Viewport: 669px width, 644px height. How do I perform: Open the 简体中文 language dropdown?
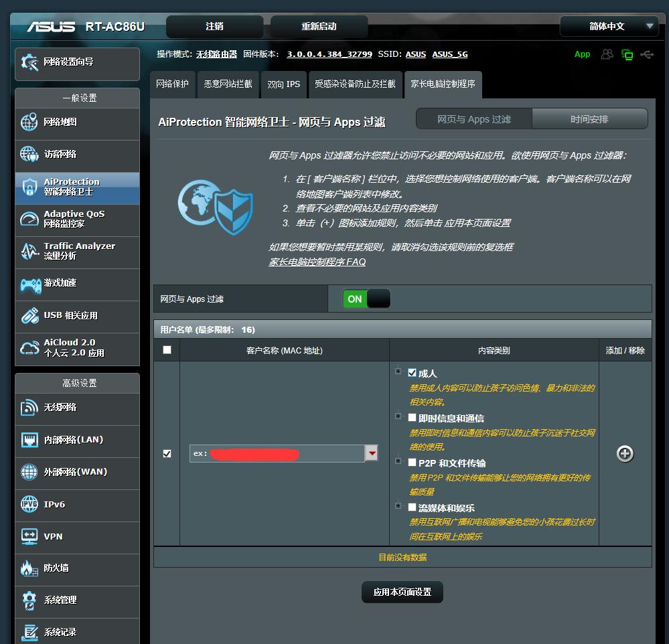[608, 26]
